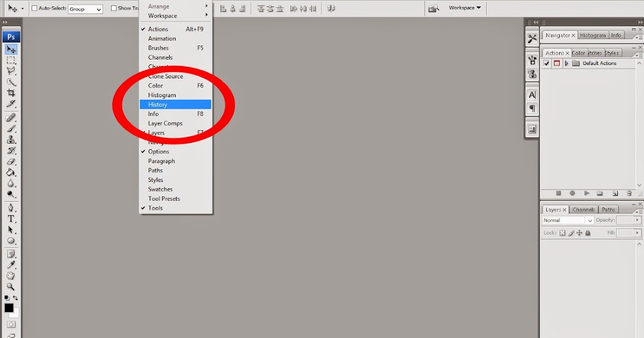Click Stop in the Actions panel
Image resolution: width=644 pixels, height=338 pixels.
coord(558,193)
